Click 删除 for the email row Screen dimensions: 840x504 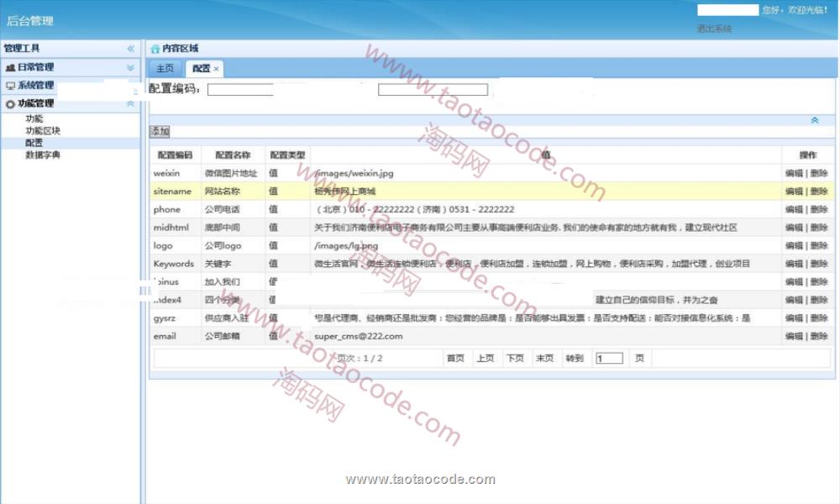pos(819,336)
